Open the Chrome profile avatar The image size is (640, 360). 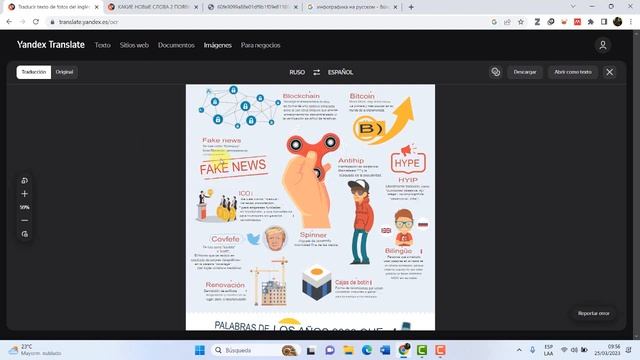(x=618, y=22)
